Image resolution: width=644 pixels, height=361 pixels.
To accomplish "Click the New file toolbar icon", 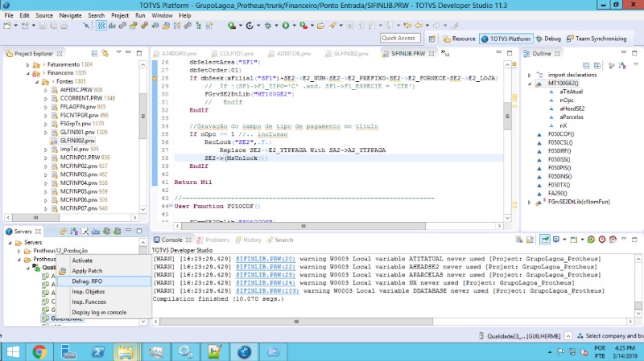I will click(x=7, y=26).
